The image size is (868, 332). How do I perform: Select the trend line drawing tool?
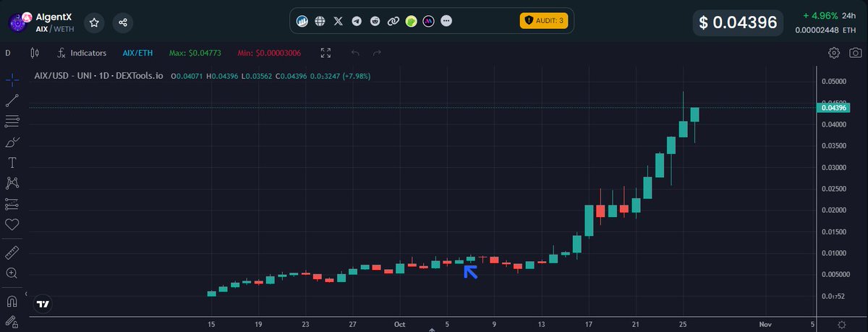(12, 100)
